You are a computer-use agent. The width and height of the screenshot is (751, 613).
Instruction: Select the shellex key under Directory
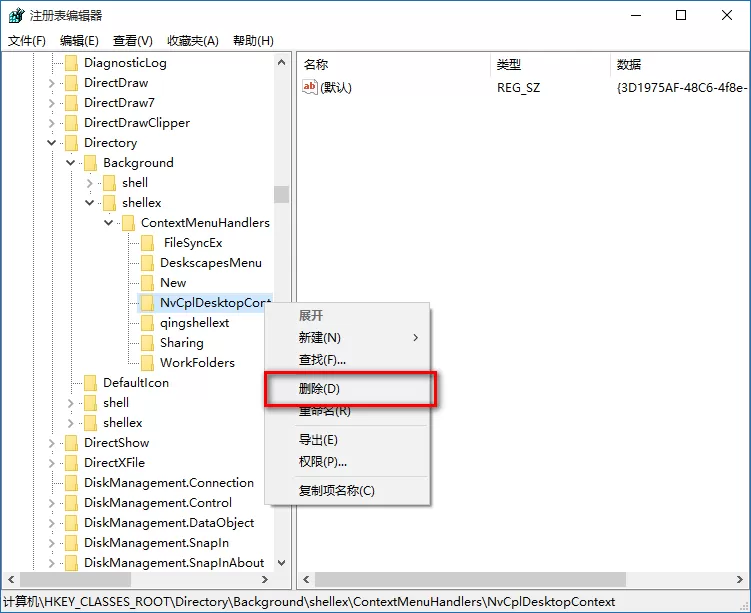pos(123,423)
